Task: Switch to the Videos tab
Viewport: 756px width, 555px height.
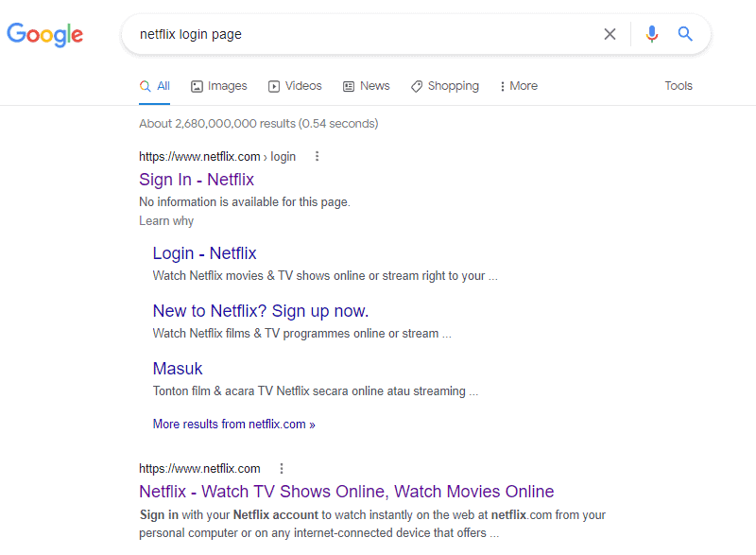Action: tap(295, 86)
